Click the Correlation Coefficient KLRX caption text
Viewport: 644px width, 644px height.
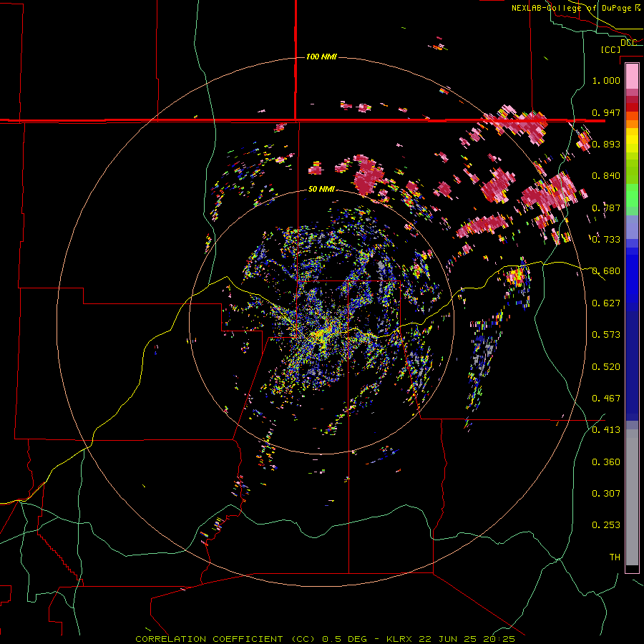[325, 639]
